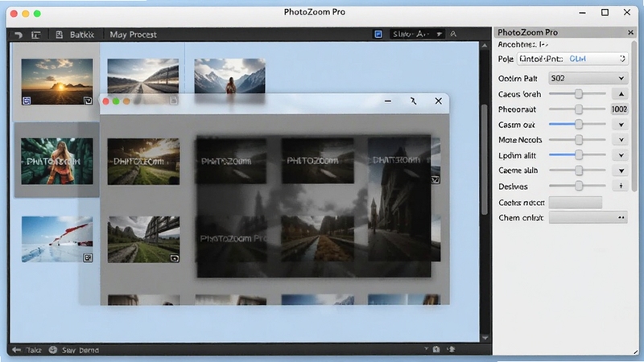
Task: Click the side panel's vertical scrollbar
Action: click(x=634, y=115)
